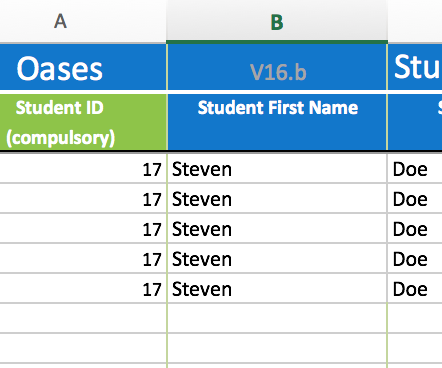Viewport: 442px width, 368px height.
Task: Click the first empty Student ID cell below 17
Action: [x=83, y=318]
